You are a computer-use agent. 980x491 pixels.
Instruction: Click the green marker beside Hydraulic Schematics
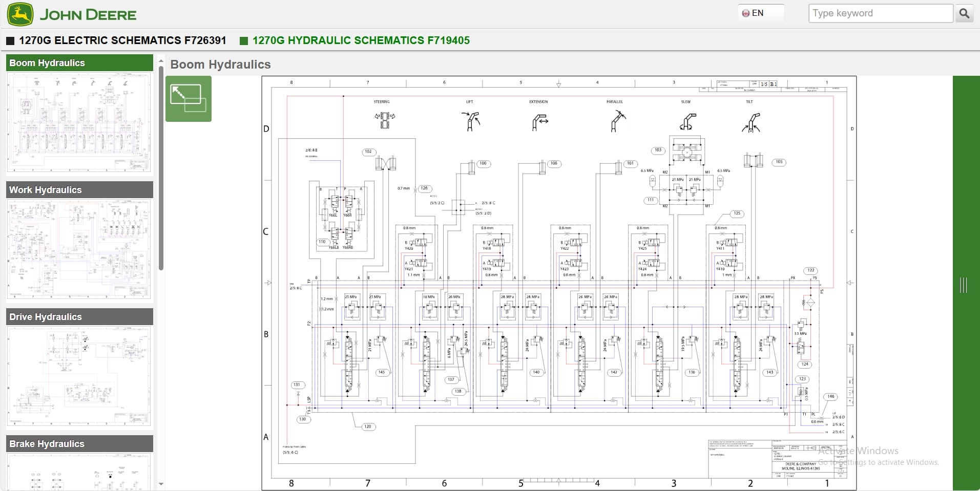[244, 40]
